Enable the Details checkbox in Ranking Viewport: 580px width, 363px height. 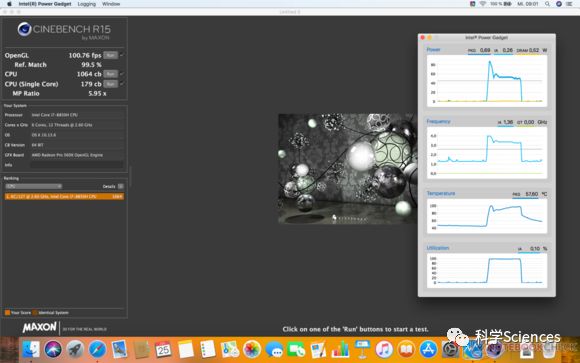point(121,186)
